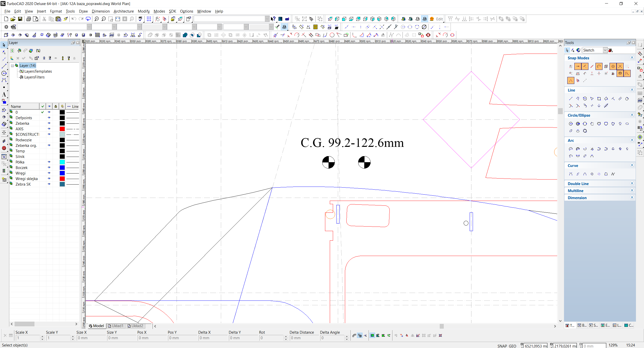Click the AXIS layer red color swatch

(62, 129)
